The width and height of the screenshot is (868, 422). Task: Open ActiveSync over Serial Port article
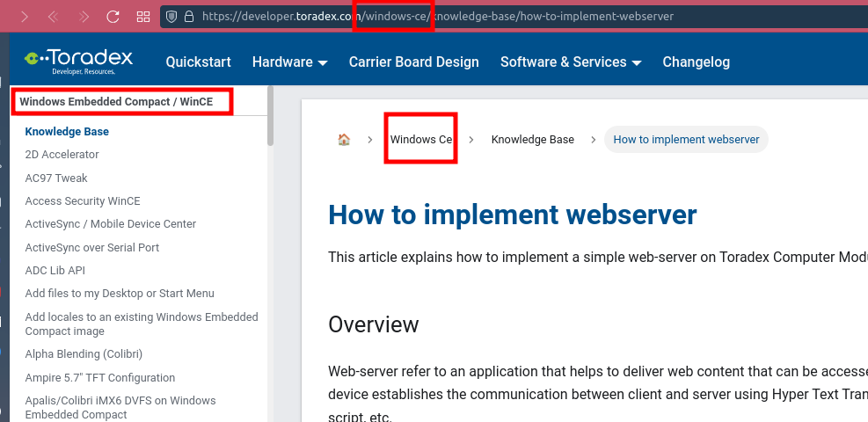point(91,248)
